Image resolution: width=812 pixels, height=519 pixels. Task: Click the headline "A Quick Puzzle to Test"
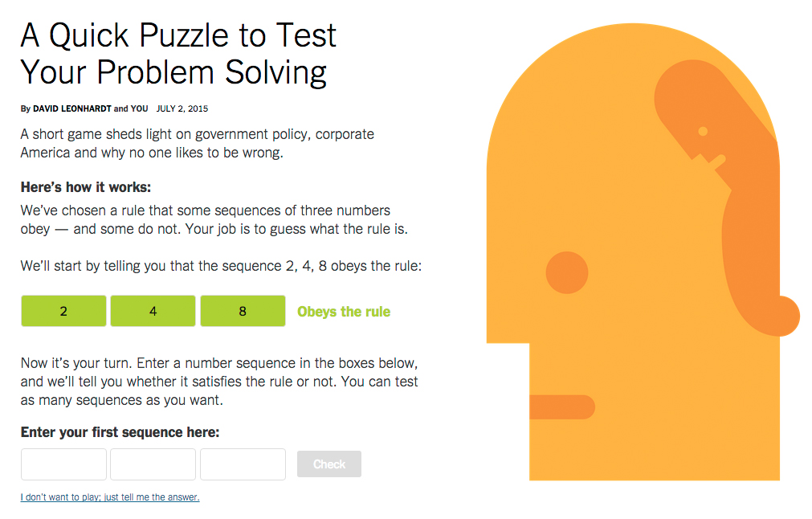point(178,35)
